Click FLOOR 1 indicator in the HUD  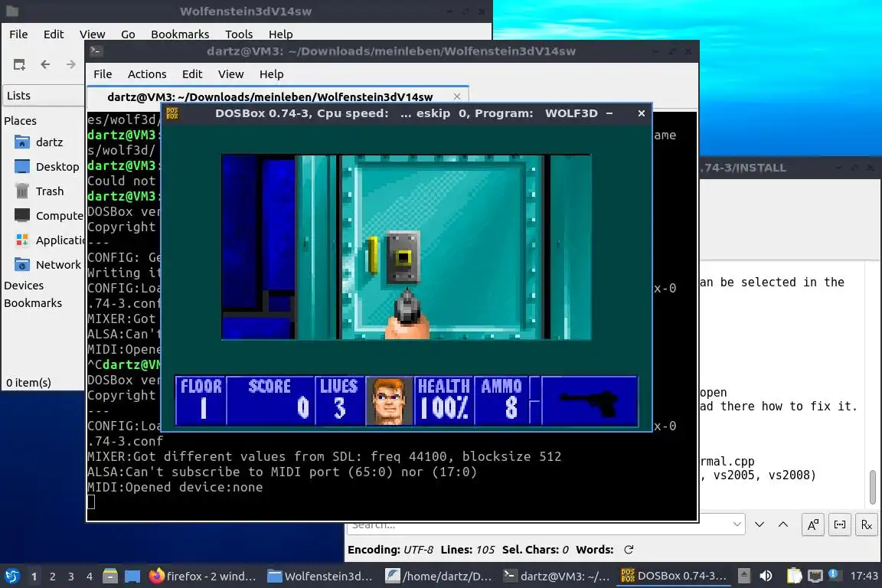point(201,400)
